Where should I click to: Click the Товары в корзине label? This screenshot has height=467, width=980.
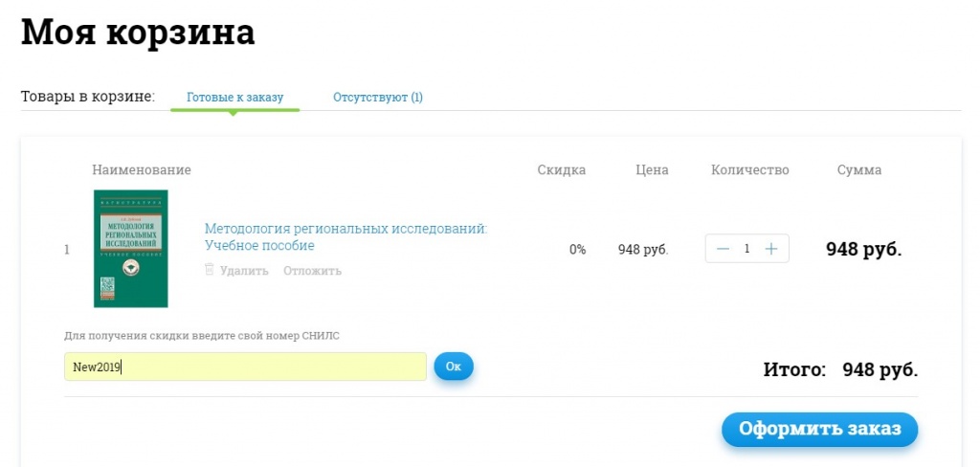(x=88, y=97)
